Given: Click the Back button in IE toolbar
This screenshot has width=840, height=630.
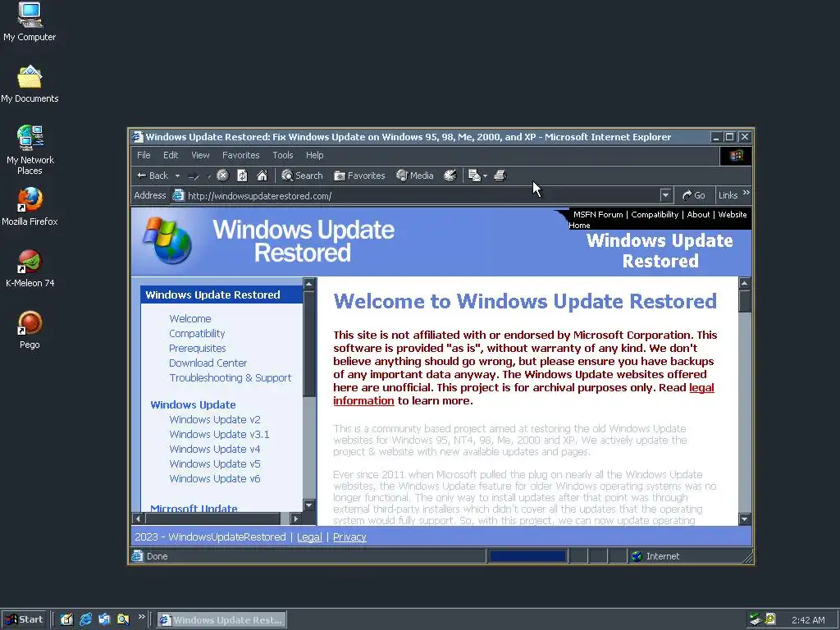Looking at the screenshot, I should [x=153, y=176].
